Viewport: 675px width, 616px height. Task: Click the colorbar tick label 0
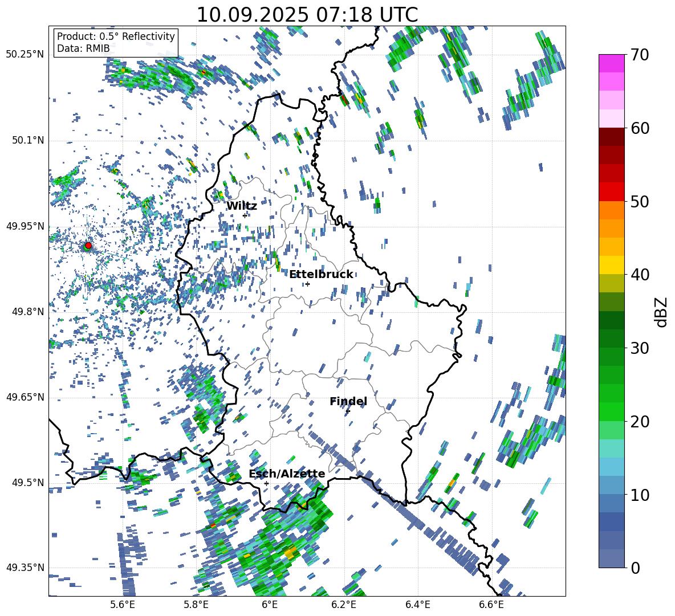tap(635, 568)
